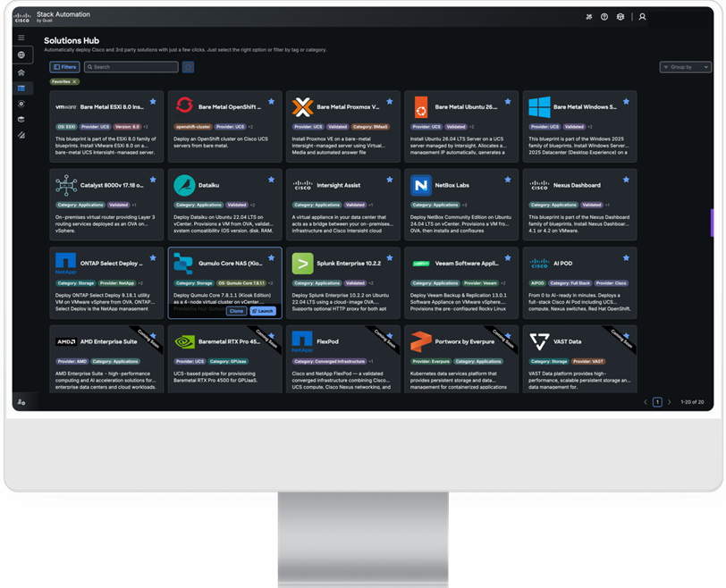Open the help question mark icon
The image size is (726, 588).
click(x=604, y=17)
